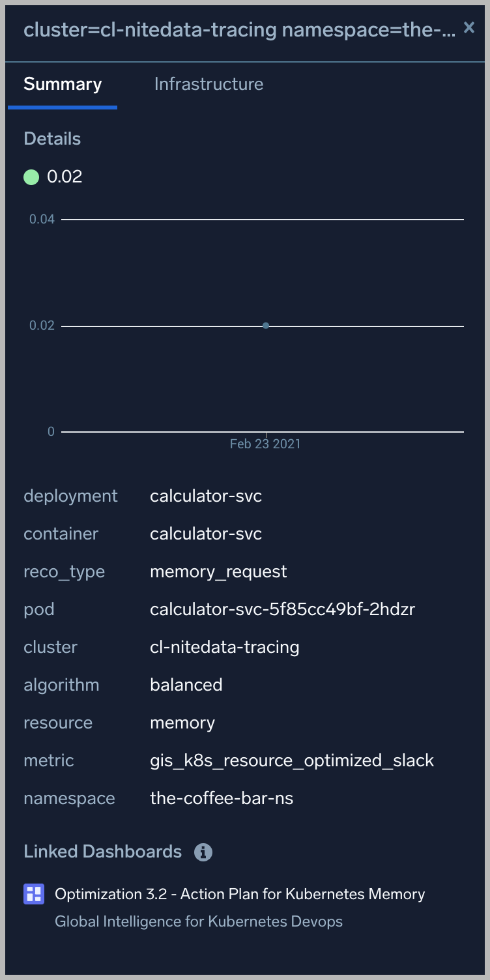Click the balanced algorithm value
The width and height of the screenshot is (490, 980).
(x=186, y=685)
